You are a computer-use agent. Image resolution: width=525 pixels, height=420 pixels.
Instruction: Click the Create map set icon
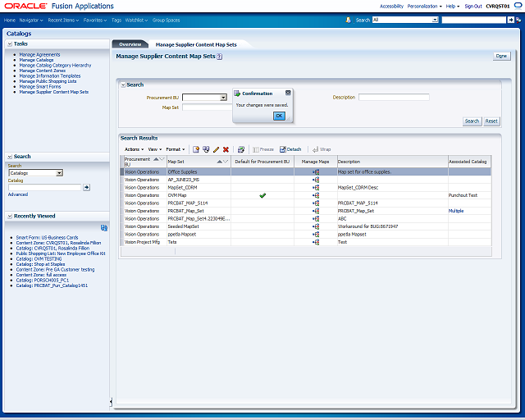(196, 149)
